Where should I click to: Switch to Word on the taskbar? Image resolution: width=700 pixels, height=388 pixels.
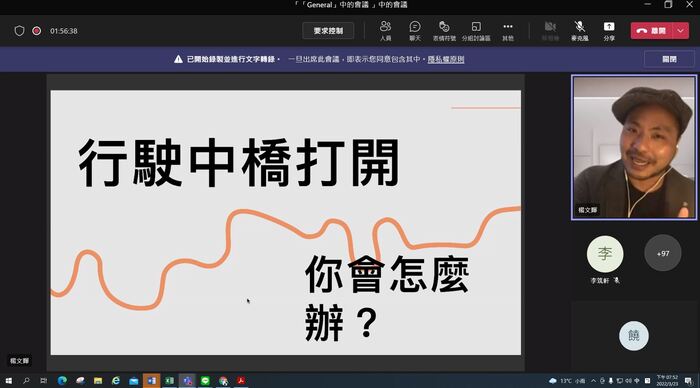coord(151,381)
